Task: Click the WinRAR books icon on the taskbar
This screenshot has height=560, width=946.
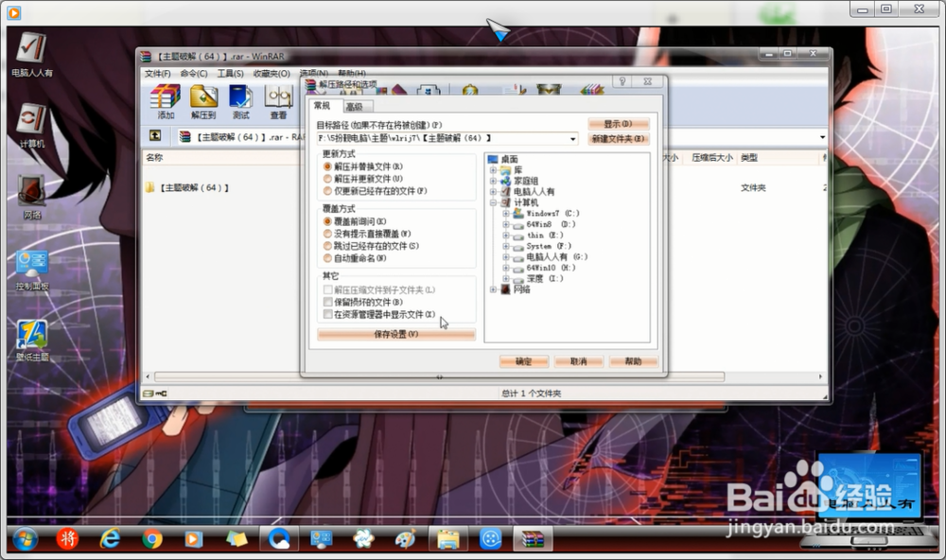Action: click(x=533, y=538)
